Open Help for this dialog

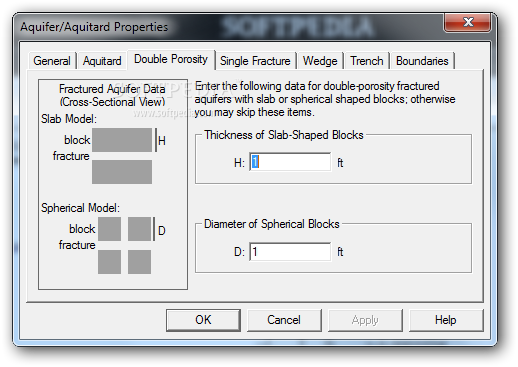click(446, 320)
